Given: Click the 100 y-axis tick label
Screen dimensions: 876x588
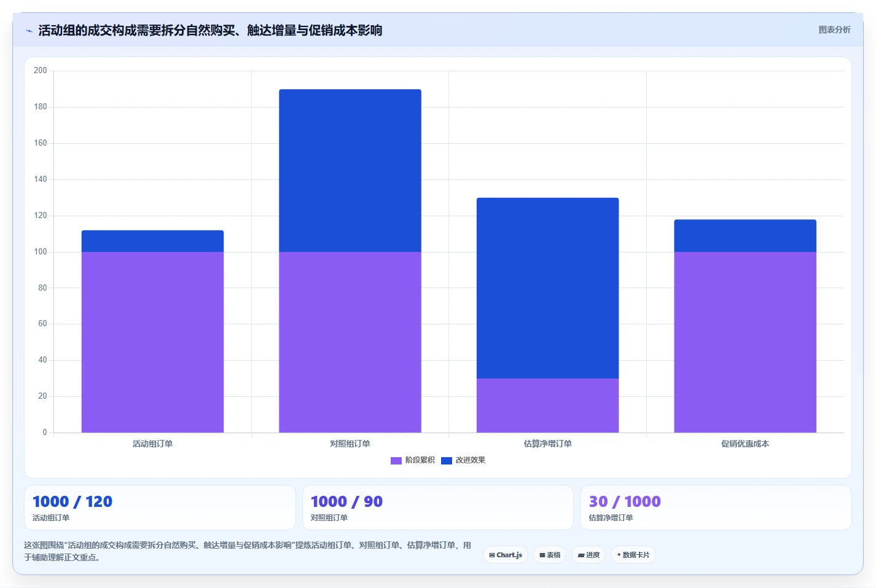Looking at the screenshot, I should click(x=41, y=252).
